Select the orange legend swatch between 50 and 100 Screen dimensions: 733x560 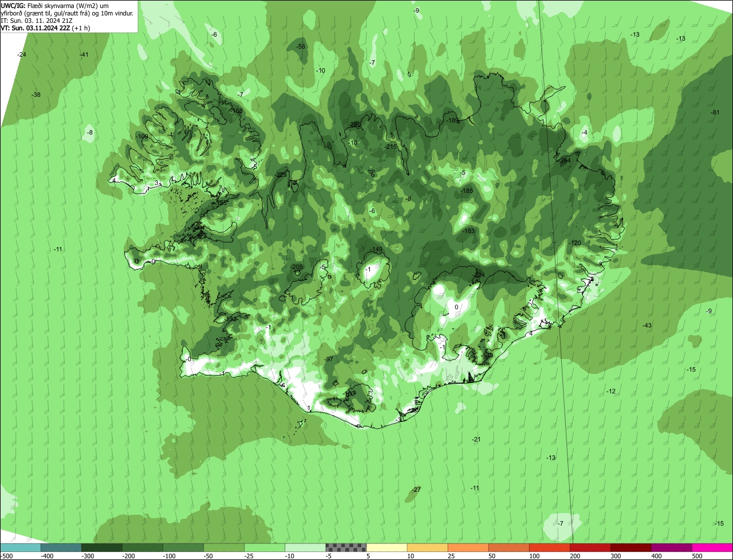point(509,547)
